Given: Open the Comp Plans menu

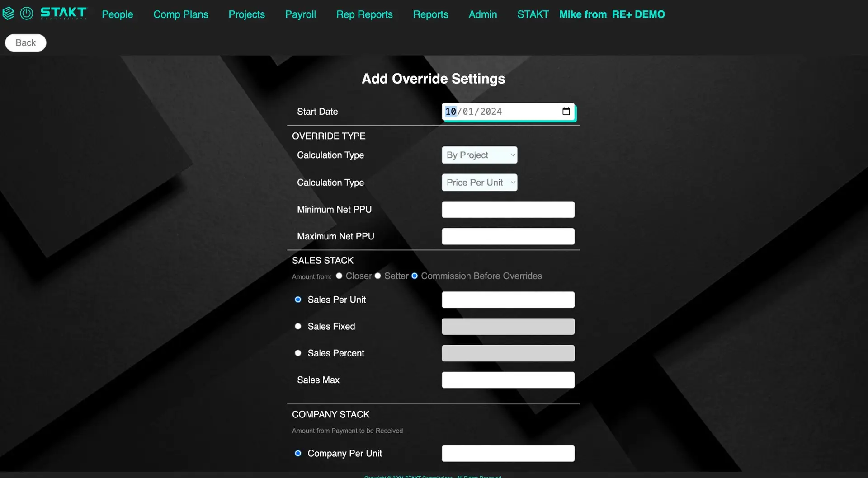Looking at the screenshot, I should 181,14.
